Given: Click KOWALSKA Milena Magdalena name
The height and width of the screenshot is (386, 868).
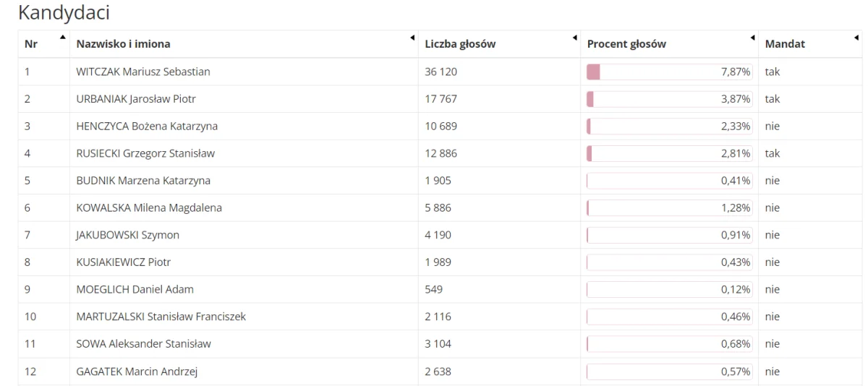Looking at the screenshot, I should (149, 207).
